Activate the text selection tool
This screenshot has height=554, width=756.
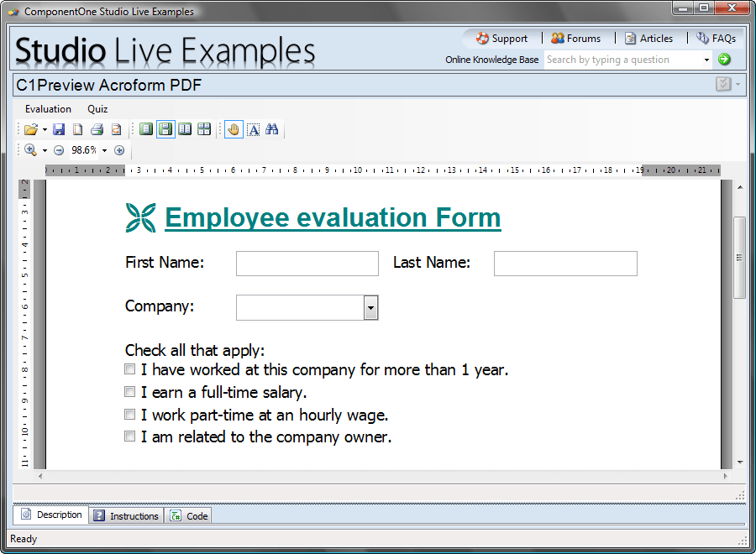click(x=254, y=129)
